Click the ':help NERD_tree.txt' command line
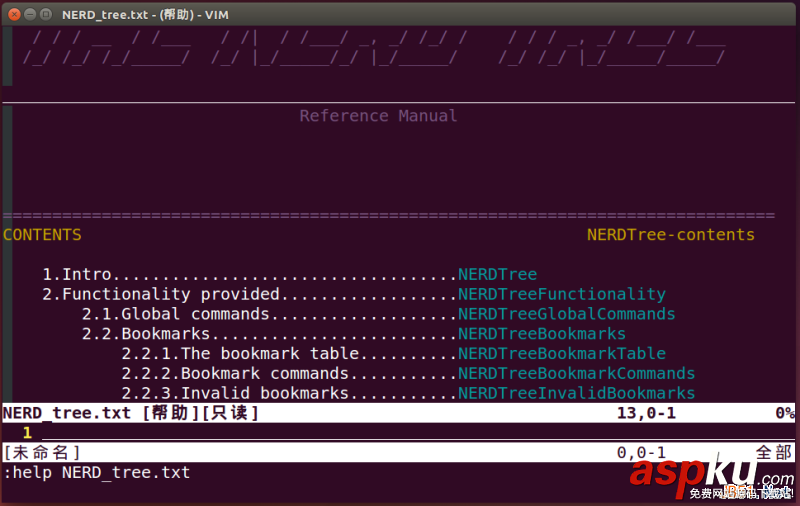 97,472
